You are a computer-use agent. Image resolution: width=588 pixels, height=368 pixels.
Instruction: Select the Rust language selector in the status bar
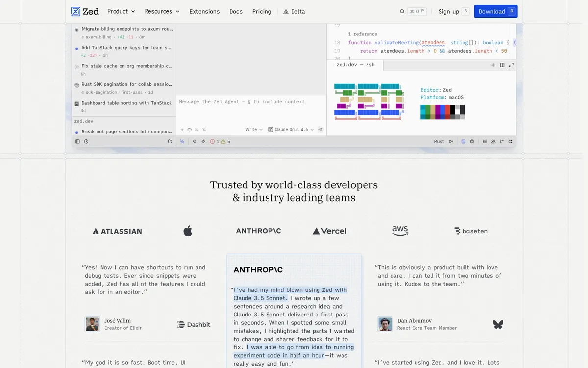[439, 141]
